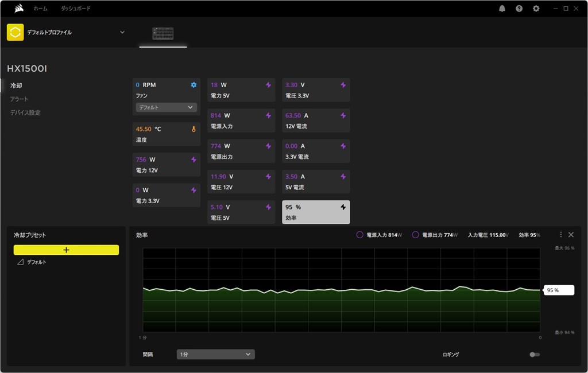Click thermometer icon on temperature card
This screenshot has height=373, width=588.
(x=194, y=129)
